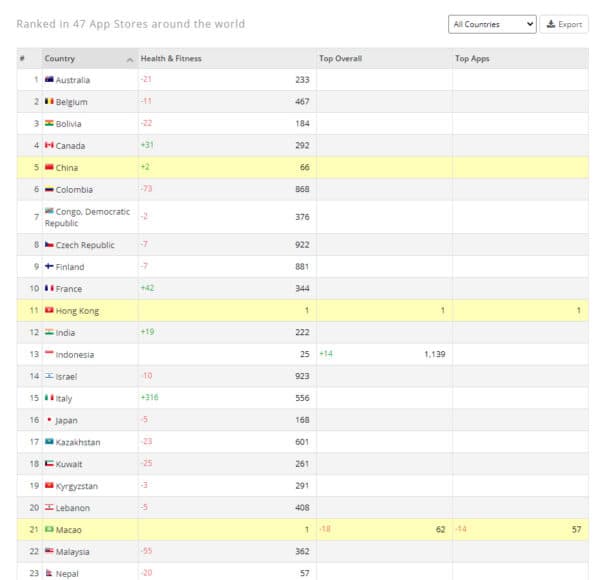
Task: Click the Macao flag icon
Action: tap(49, 529)
